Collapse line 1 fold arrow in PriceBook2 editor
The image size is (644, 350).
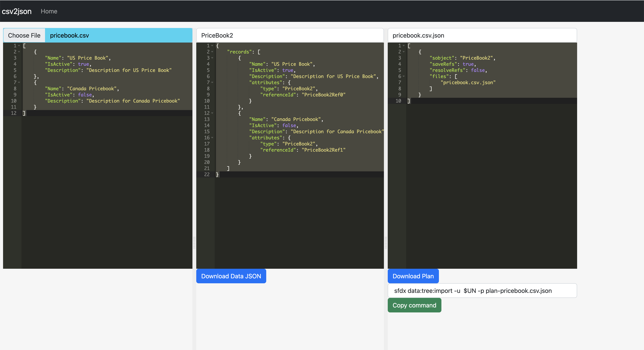[x=212, y=46]
